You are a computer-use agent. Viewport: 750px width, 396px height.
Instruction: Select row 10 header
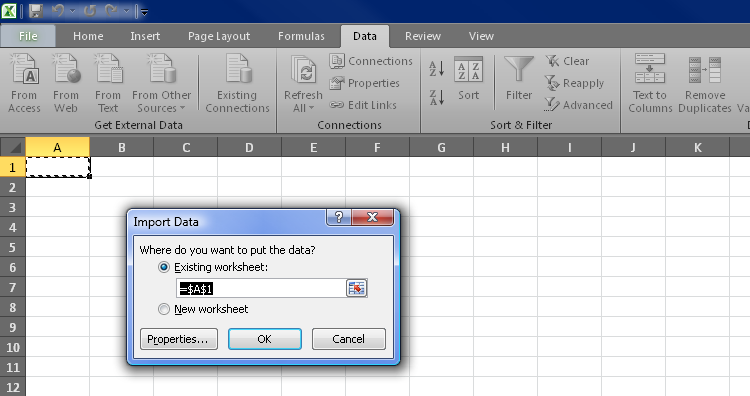(12, 347)
